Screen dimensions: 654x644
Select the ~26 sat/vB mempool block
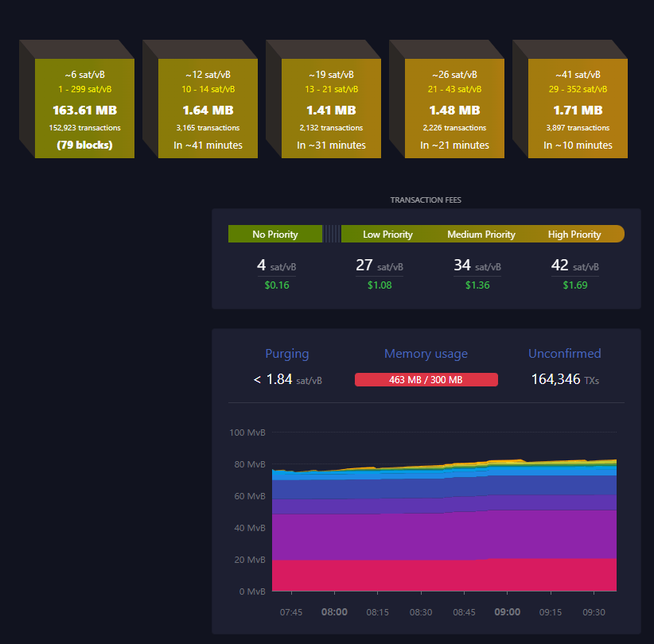(454, 109)
